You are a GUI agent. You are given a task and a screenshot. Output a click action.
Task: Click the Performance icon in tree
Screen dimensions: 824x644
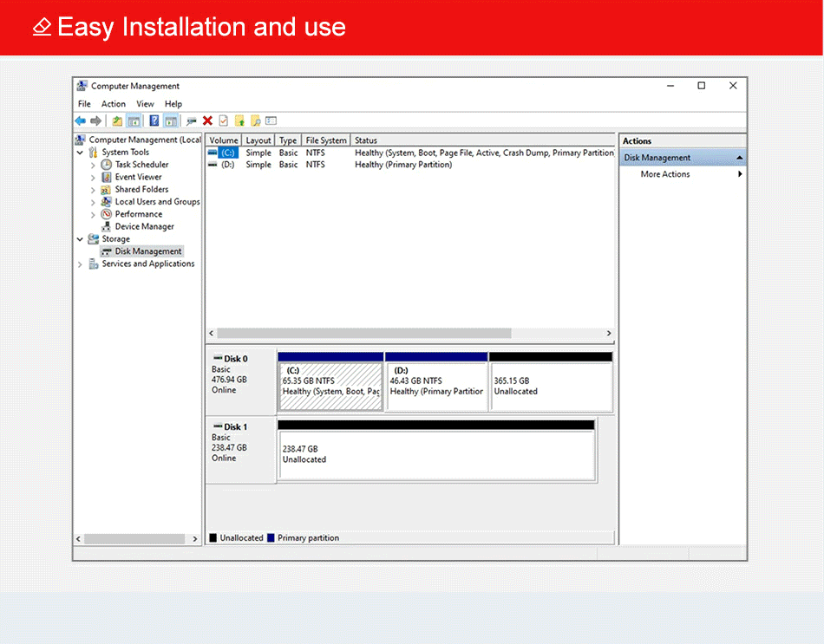pos(107,214)
